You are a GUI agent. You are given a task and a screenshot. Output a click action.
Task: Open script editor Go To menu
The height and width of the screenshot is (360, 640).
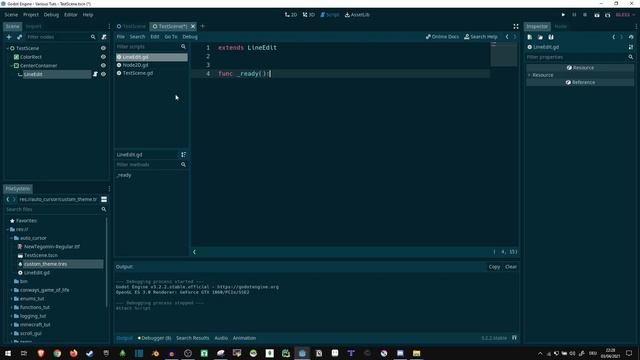tap(171, 37)
